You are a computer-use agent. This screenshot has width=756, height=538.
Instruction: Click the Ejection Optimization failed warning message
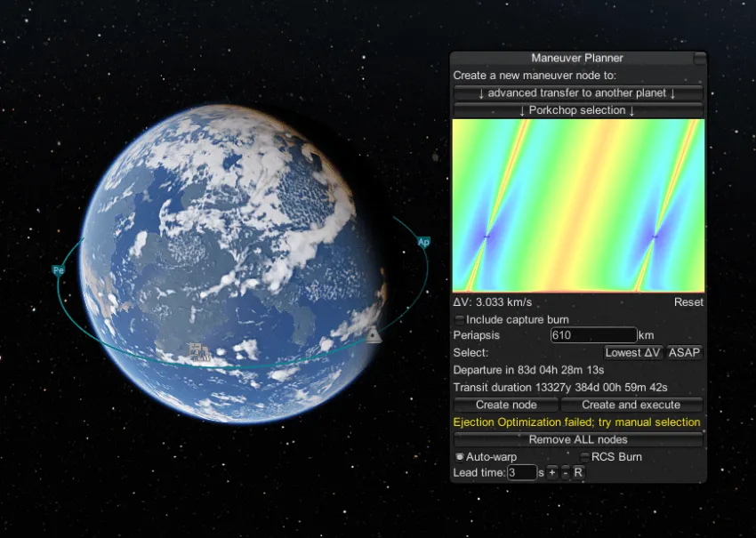[576, 422]
